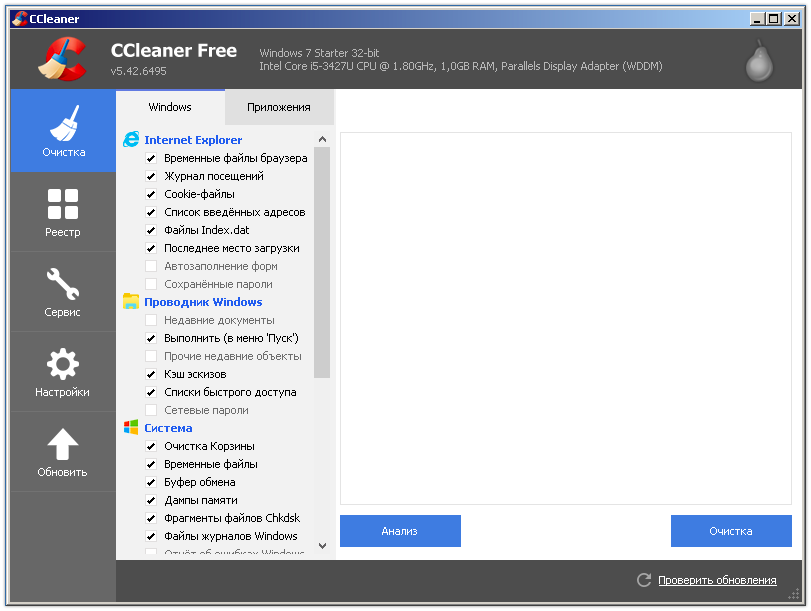Toggle Список введённых адресов checkbox
This screenshot has height=611, width=811.
click(151, 212)
